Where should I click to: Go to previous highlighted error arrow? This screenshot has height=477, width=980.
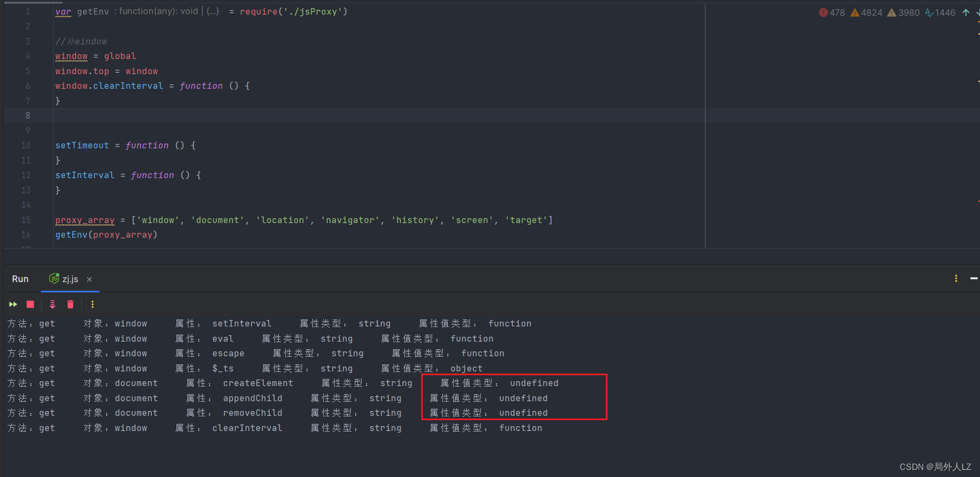tap(966, 12)
